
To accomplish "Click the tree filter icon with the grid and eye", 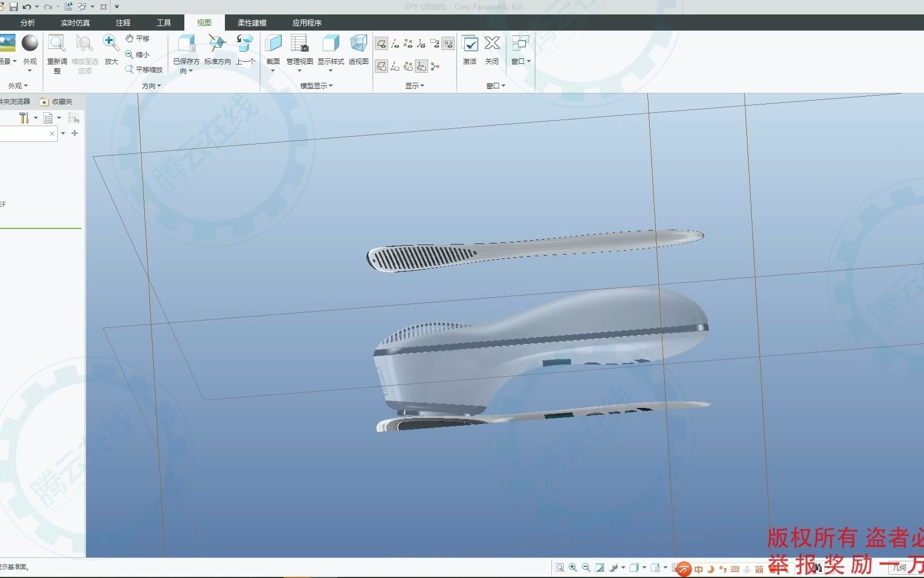I will pos(73,118).
